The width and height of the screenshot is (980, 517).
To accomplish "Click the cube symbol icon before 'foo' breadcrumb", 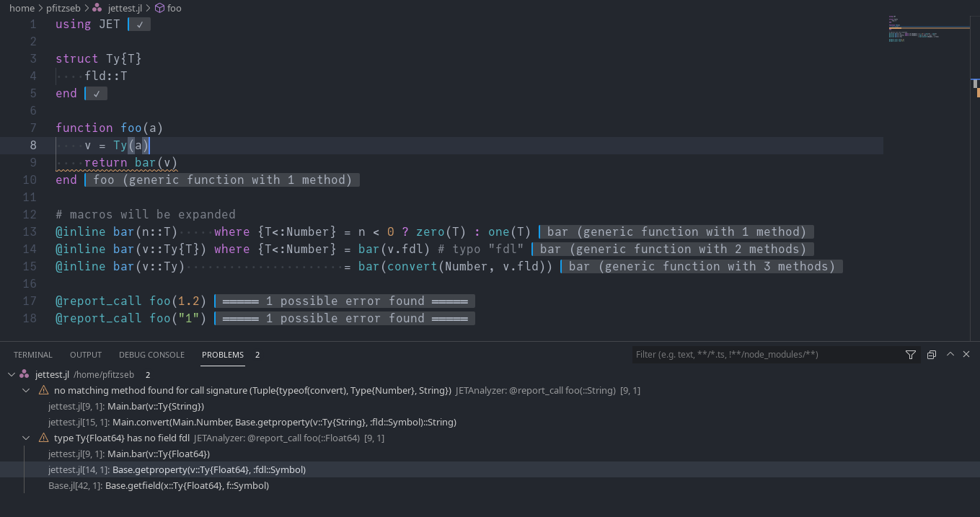I will click(162, 9).
